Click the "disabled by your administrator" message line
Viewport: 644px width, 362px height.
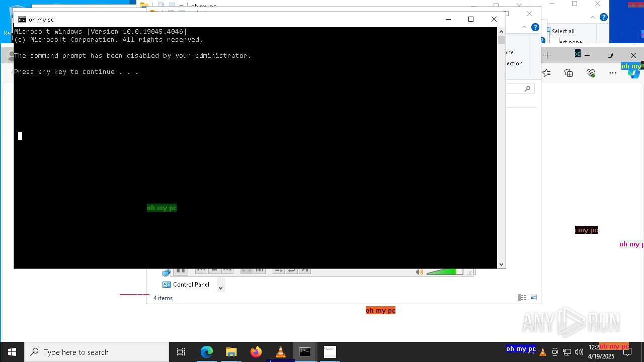coord(133,56)
